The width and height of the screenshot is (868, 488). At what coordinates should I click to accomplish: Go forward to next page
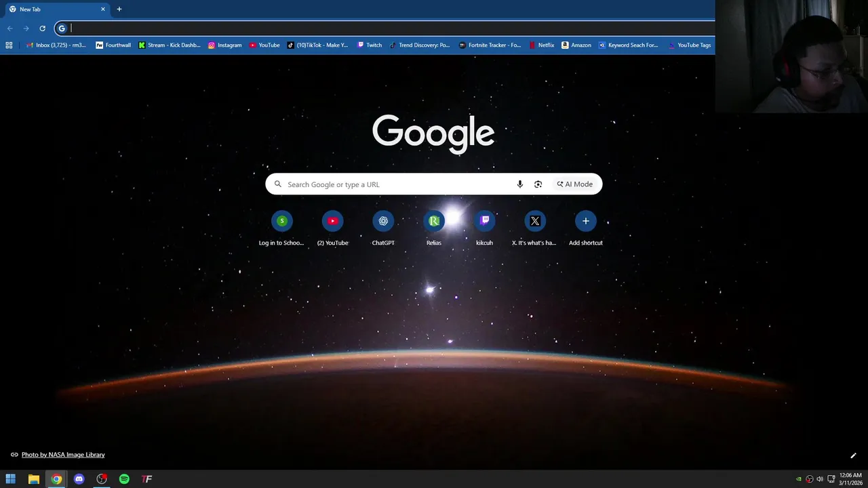point(26,28)
